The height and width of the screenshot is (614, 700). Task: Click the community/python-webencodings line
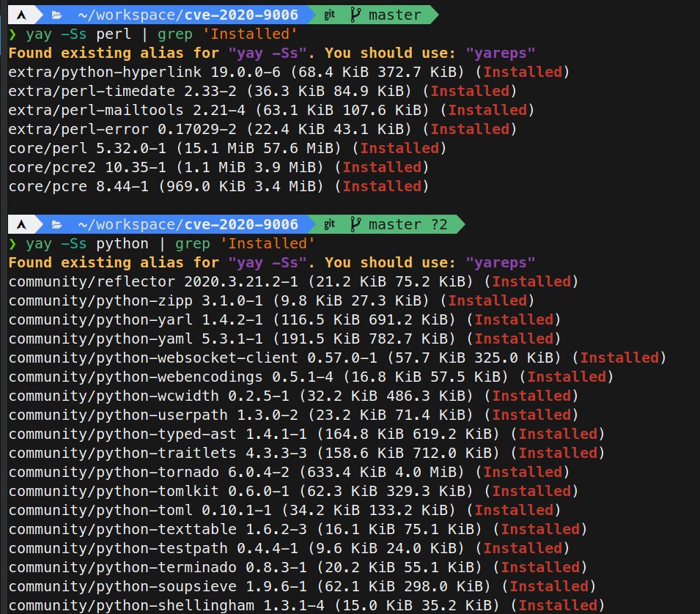312,377
